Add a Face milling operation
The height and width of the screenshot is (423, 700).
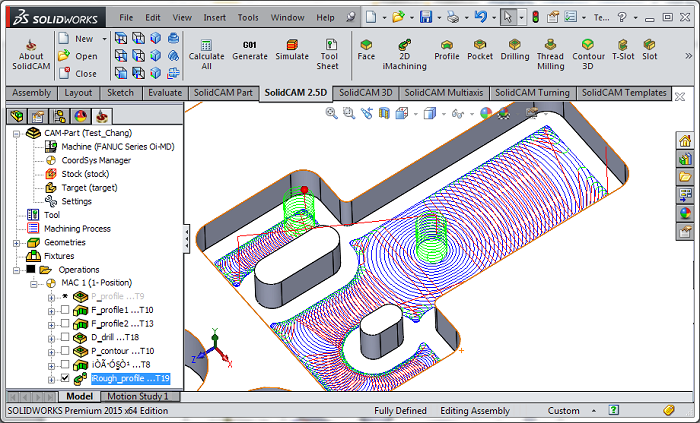[366, 50]
